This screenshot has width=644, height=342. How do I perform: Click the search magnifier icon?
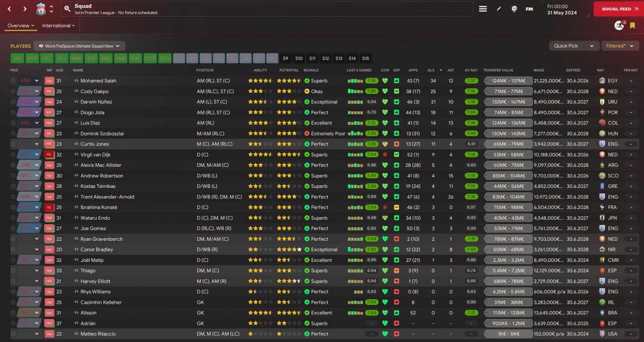tap(67, 9)
